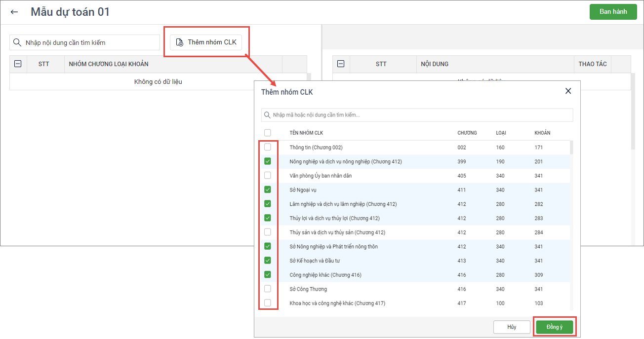This screenshot has height=339, width=644.
Task: Click the search magnifier icon in the left panel
Action: (17, 42)
